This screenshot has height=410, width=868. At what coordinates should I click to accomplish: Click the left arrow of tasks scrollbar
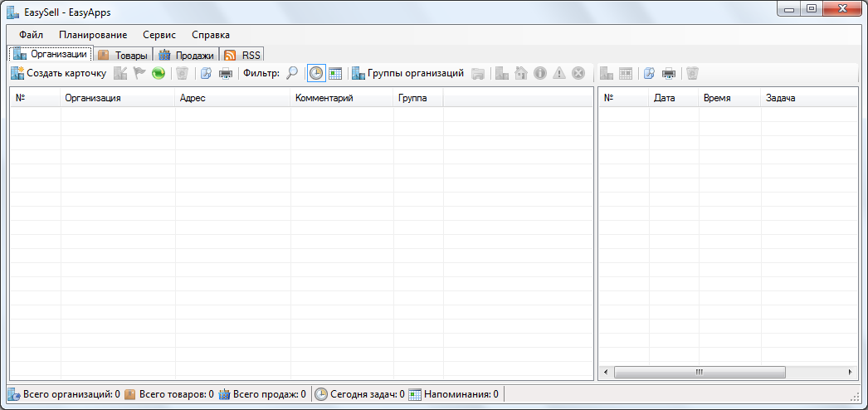pyautogui.click(x=605, y=373)
